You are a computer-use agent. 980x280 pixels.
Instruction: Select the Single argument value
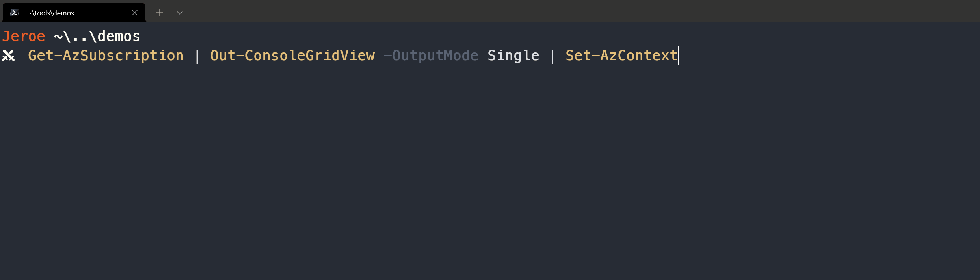coord(513,55)
